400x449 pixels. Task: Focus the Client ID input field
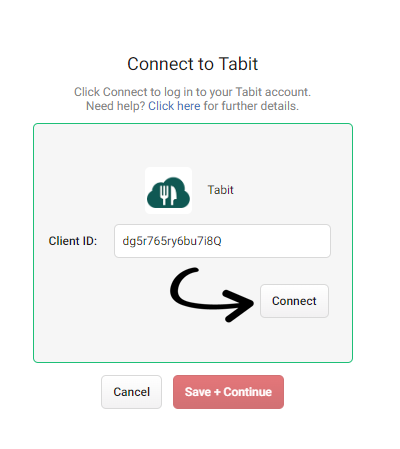[222, 241]
